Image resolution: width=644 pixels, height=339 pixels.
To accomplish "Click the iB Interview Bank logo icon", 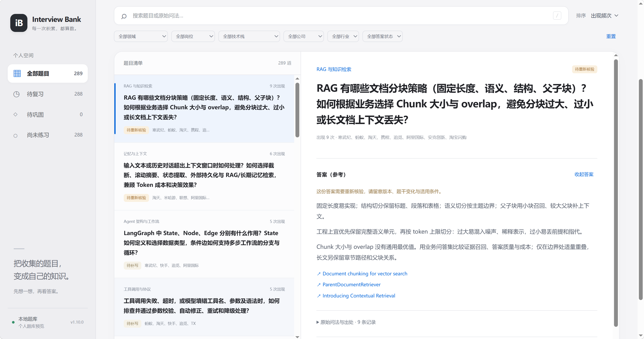I will (x=19, y=23).
